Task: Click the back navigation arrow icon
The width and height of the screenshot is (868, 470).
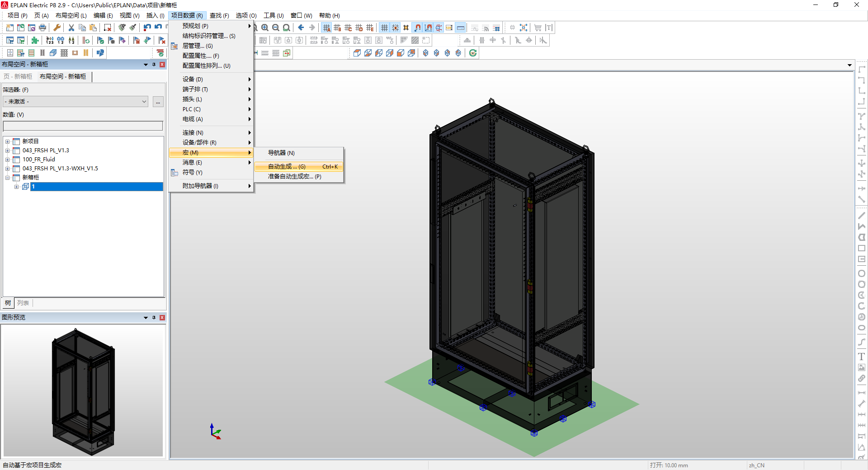Action: pyautogui.click(x=301, y=28)
